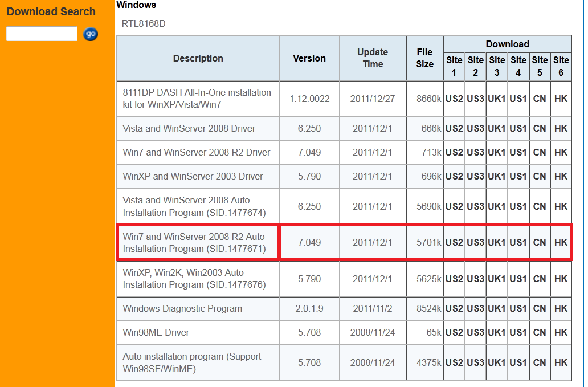
Task: Download Win7 Auto Installation Program 5701k from HK
Action: [x=561, y=243]
